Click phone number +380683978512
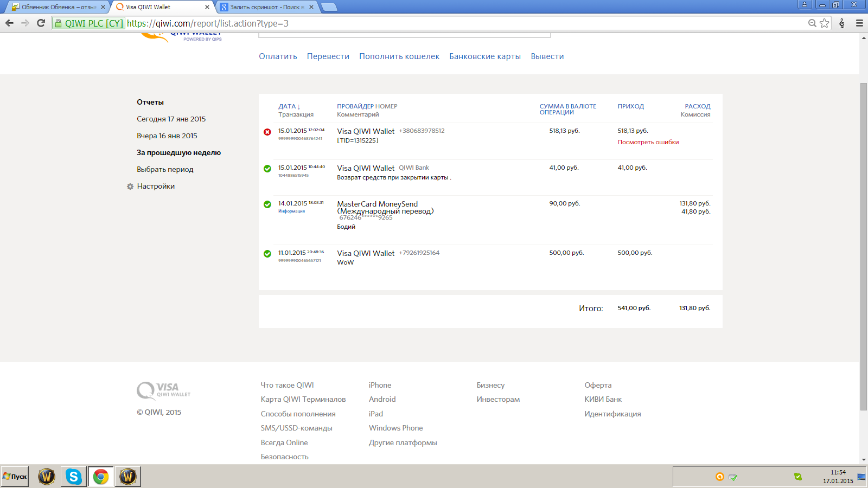This screenshot has height=488, width=868. (x=422, y=131)
